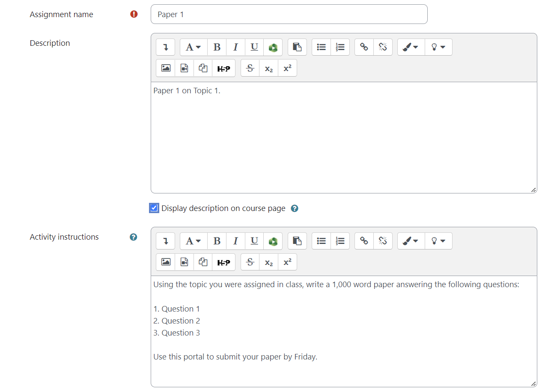The height and width of the screenshot is (392, 554).
Task: Apply strikethrough in the Description editor
Action: pyautogui.click(x=250, y=68)
